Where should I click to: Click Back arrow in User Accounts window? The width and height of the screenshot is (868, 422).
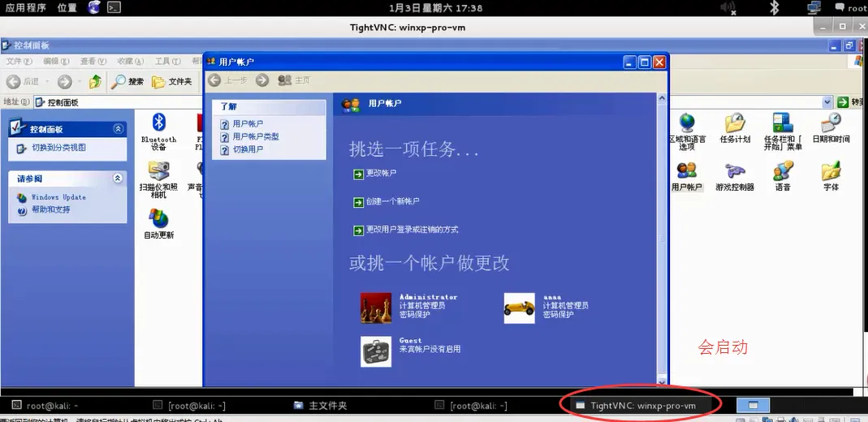click(x=227, y=81)
